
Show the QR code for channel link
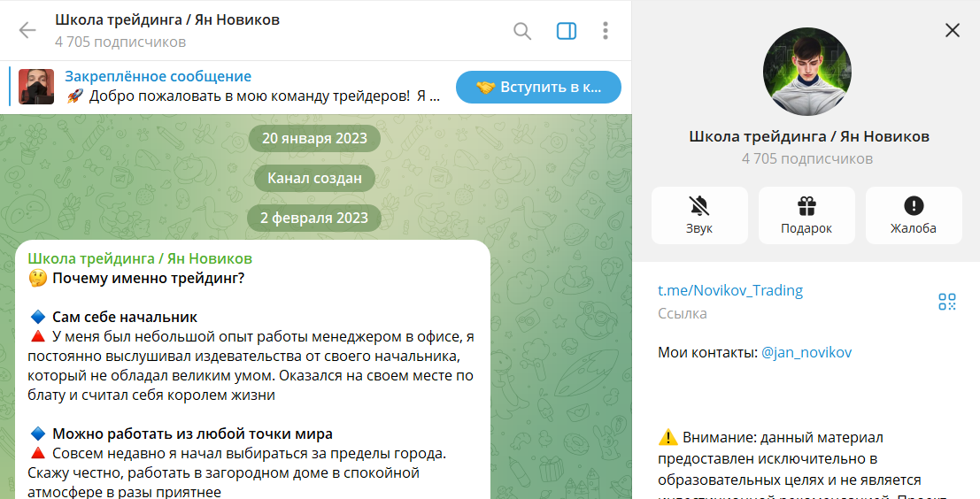coord(947,302)
